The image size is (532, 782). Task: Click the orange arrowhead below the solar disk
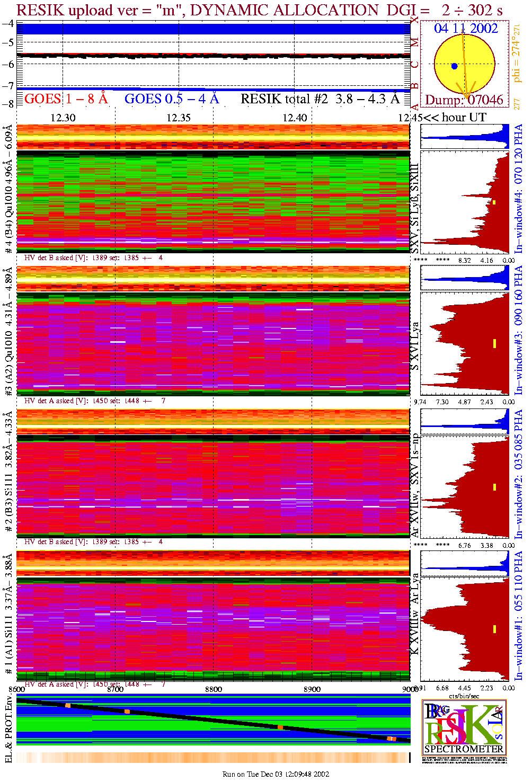click(466, 88)
